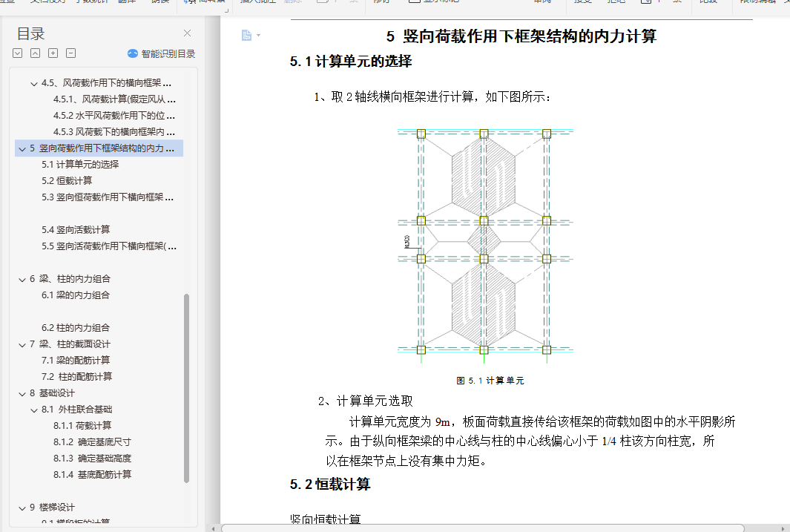Jump to 5.4 竖向活载计算 entry
Viewport: 790px width, 532px height.
click(x=76, y=230)
